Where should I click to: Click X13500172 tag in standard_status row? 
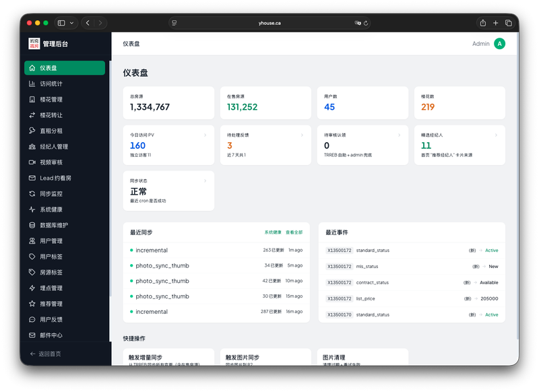point(340,251)
